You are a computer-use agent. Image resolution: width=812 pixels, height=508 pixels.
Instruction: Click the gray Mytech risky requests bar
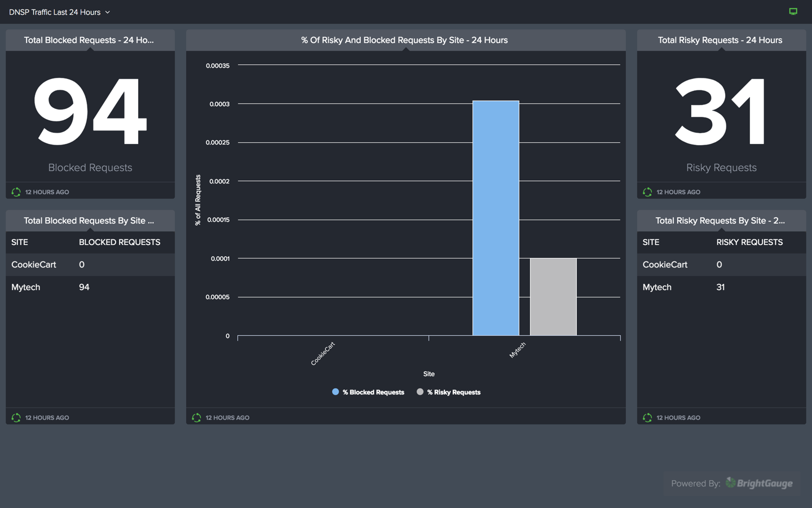(x=553, y=297)
